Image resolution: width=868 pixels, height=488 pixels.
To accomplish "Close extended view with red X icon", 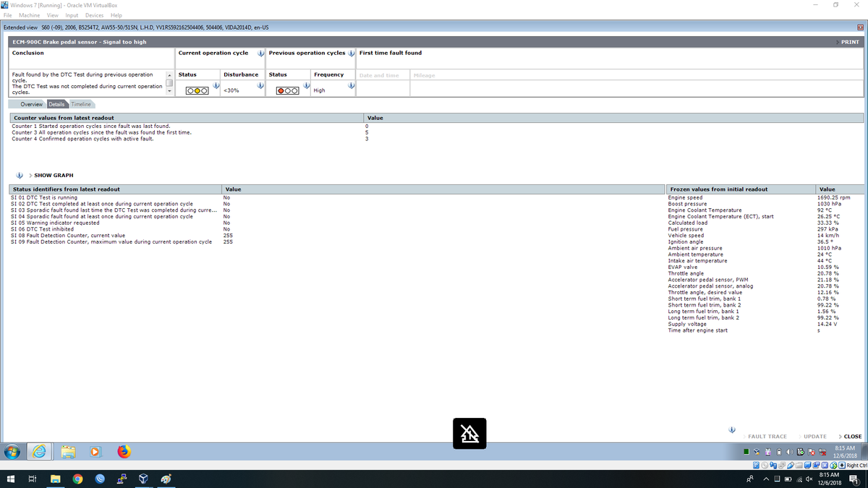I will (861, 27).
